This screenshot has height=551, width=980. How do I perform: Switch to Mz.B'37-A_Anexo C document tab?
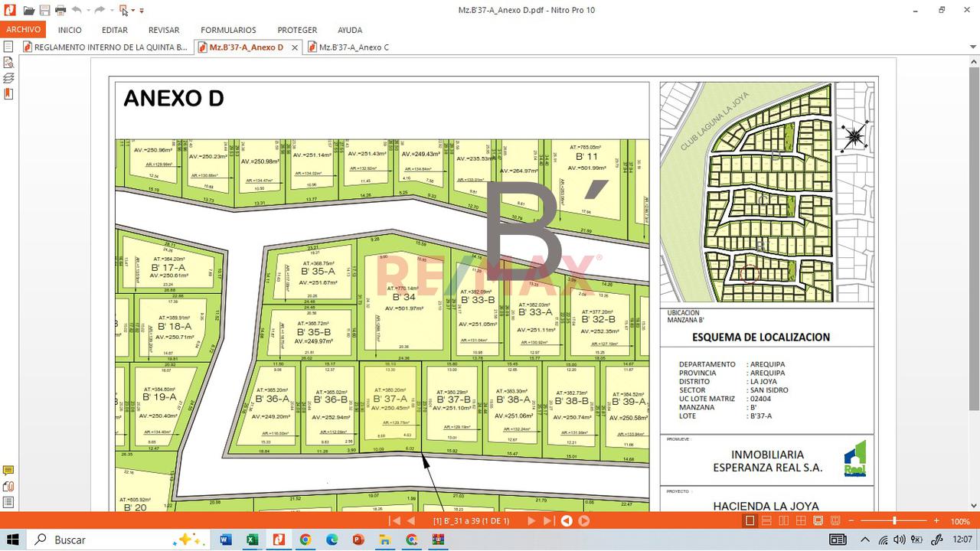click(349, 47)
